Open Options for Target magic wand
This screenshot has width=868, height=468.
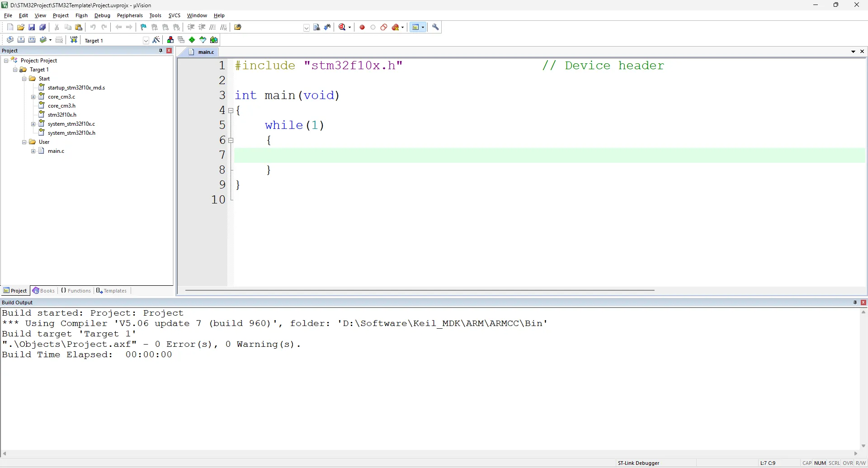point(156,40)
